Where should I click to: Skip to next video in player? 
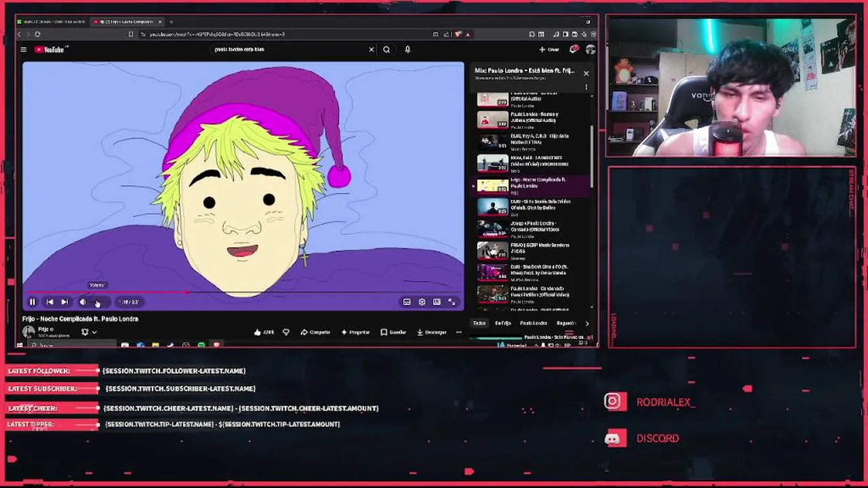(64, 302)
